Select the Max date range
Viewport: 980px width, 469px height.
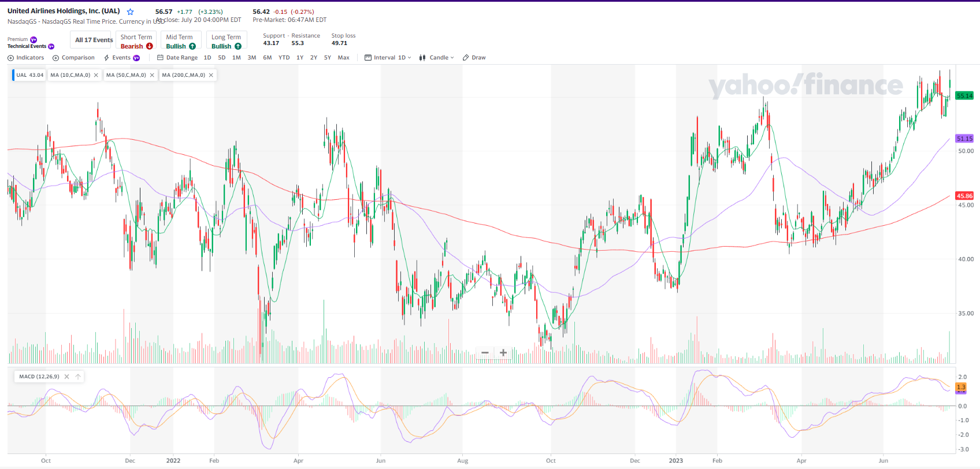344,58
